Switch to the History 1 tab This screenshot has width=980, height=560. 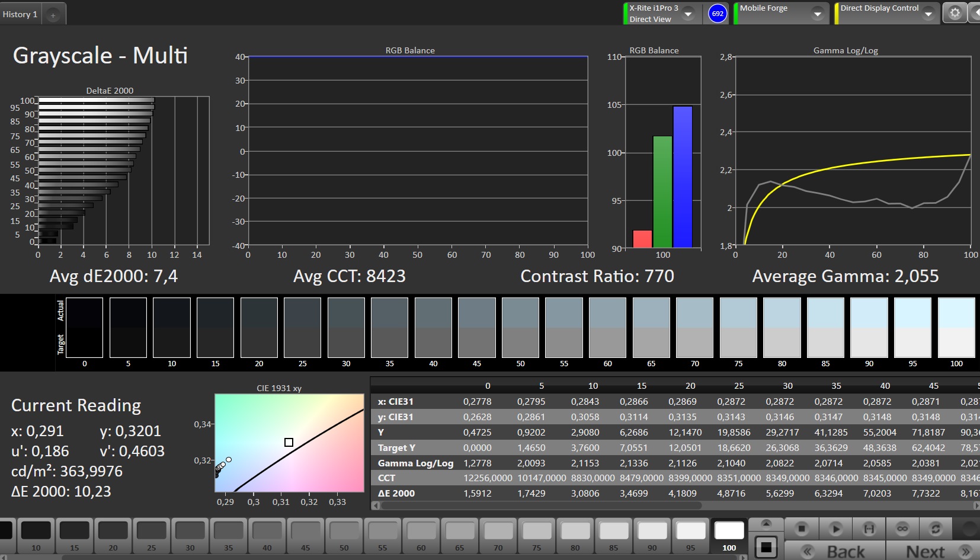20,14
